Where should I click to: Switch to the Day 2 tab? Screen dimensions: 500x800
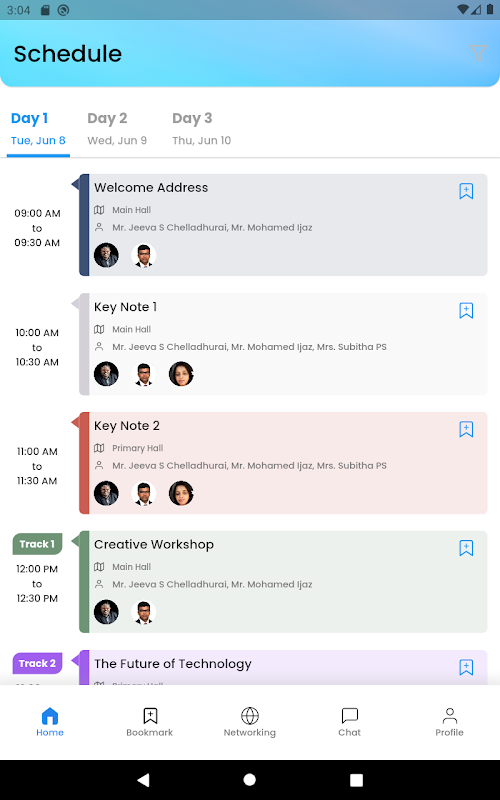[x=117, y=129]
